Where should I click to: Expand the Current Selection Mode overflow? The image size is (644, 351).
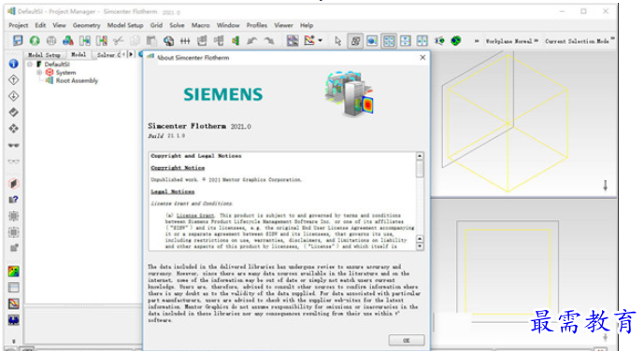click(x=612, y=39)
